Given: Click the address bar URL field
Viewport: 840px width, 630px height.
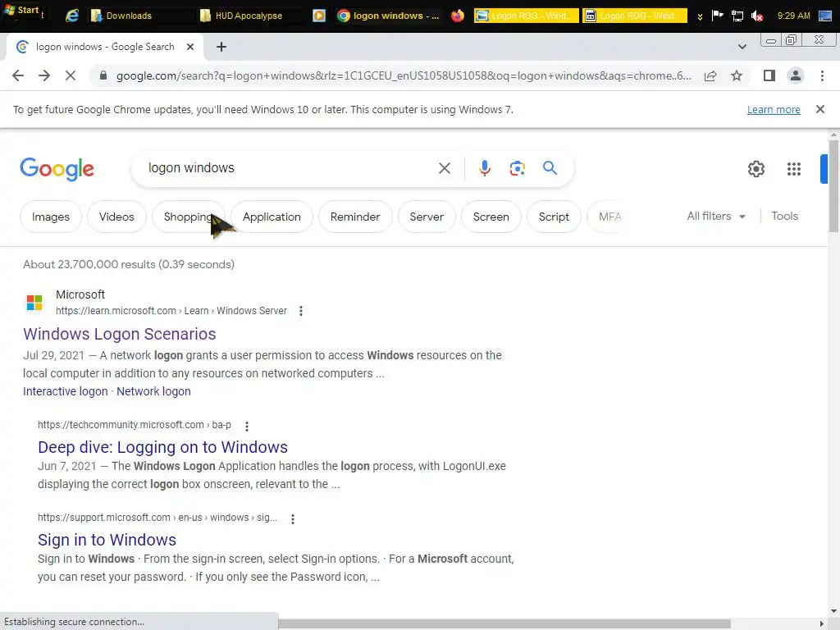Looking at the screenshot, I should tap(404, 75).
